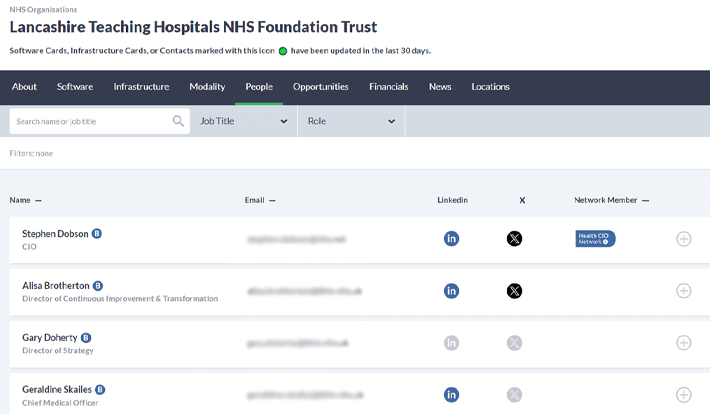Click the NHS Organisations breadcrumb link
The image size is (710, 414).
tap(43, 10)
